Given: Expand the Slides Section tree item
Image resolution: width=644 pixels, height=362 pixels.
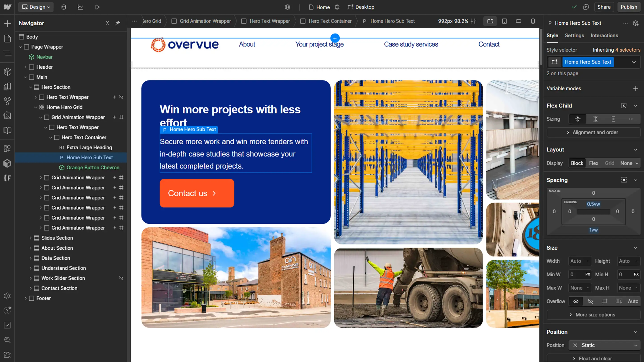Looking at the screenshot, I should 30,238.
